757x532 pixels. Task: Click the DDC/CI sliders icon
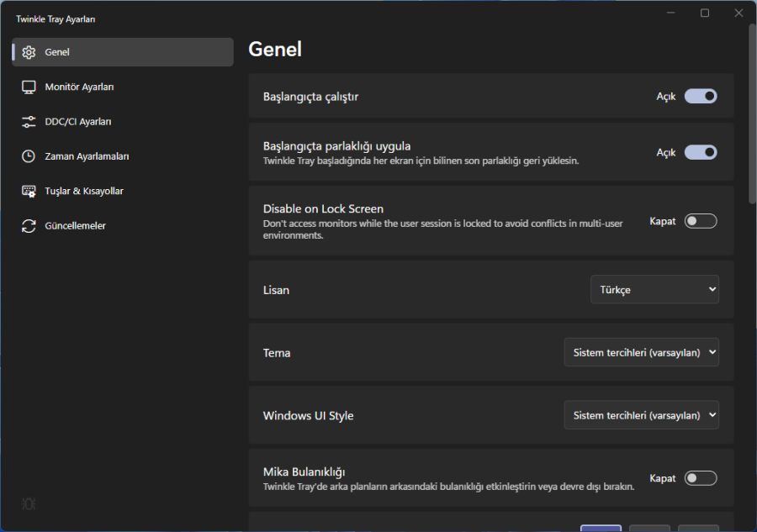pyautogui.click(x=29, y=122)
